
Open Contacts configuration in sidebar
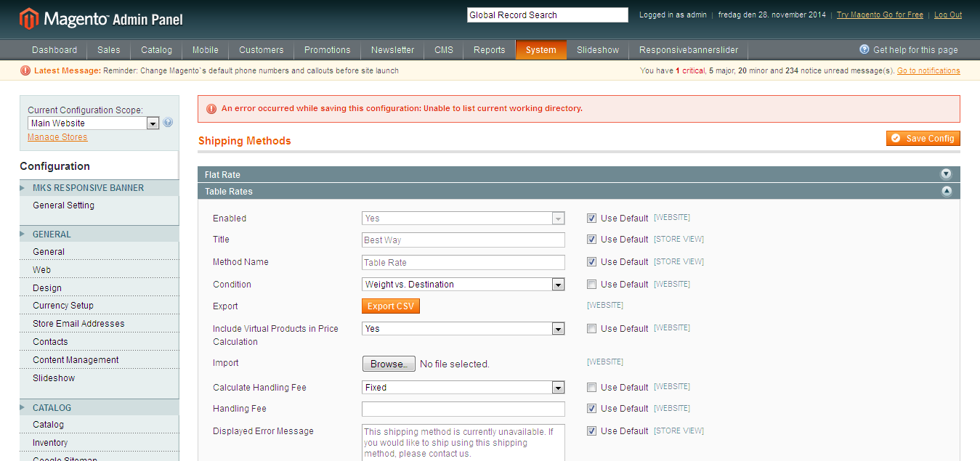pyautogui.click(x=50, y=342)
